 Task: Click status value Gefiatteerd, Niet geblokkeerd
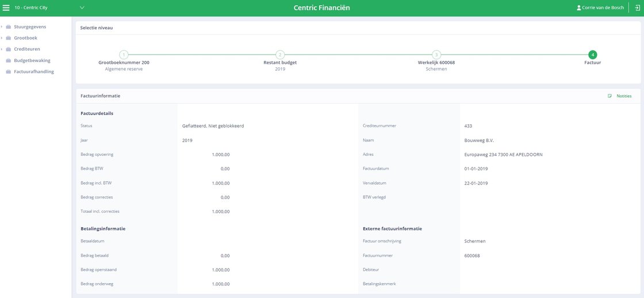click(213, 126)
